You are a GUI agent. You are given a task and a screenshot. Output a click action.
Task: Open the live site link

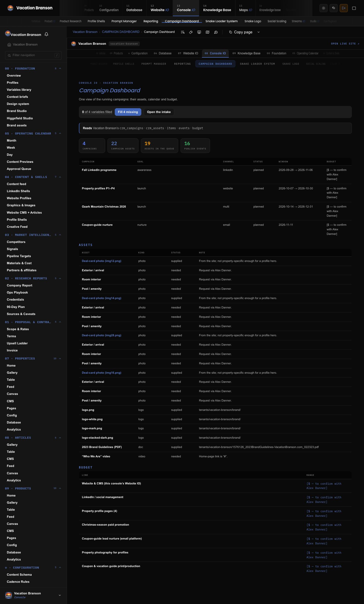pyautogui.click(x=345, y=44)
